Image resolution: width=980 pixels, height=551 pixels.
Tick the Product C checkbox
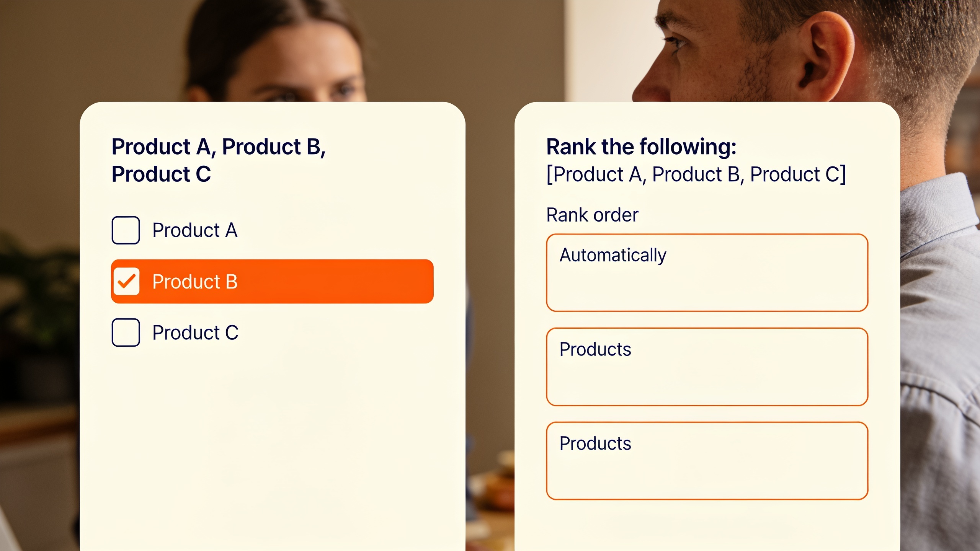[x=126, y=332]
